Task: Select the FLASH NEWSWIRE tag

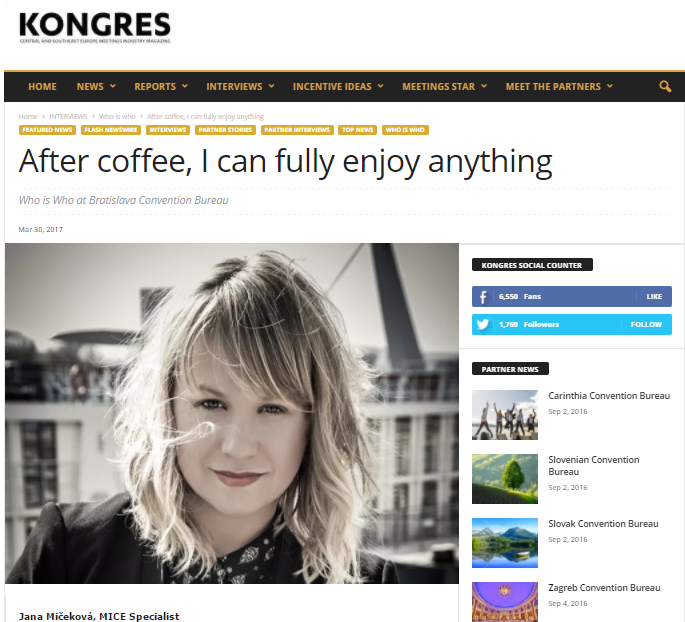Action: coord(111,130)
